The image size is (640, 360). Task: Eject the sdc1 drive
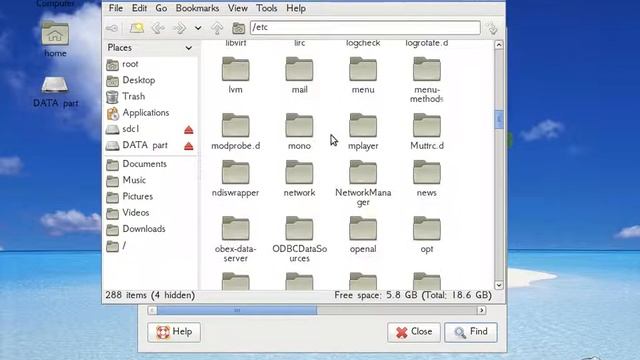[188, 130]
